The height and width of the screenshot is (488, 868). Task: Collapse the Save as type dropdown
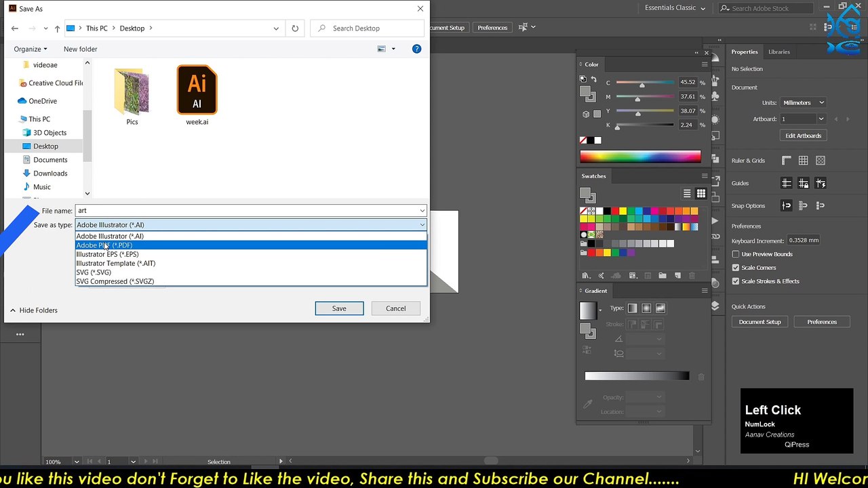click(422, 225)
